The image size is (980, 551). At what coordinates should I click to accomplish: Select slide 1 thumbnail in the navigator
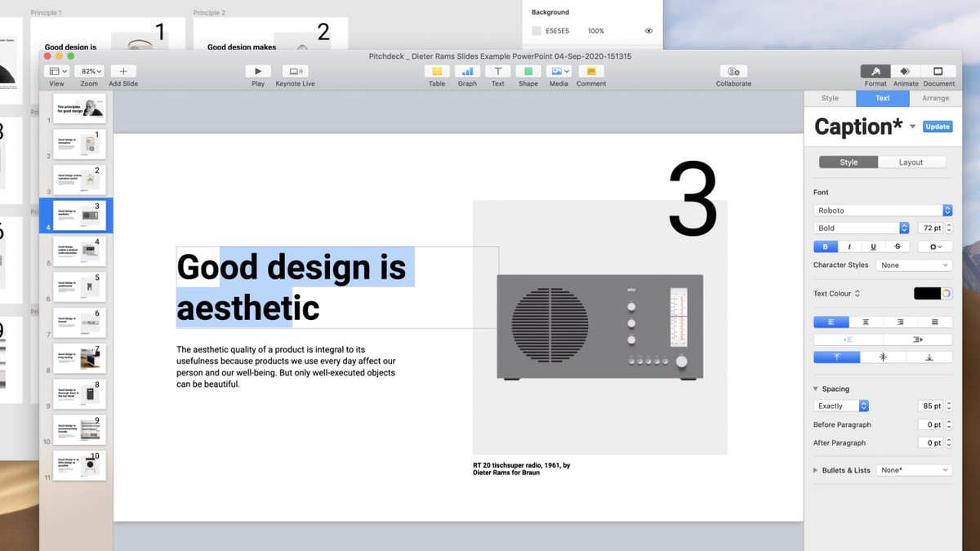coord(79,108)
